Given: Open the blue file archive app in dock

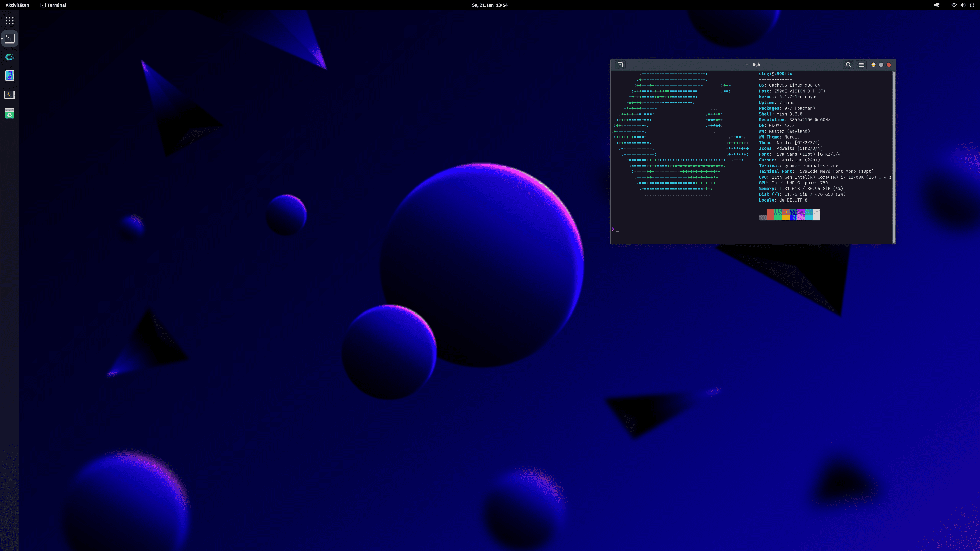Looking at the screenshot, I should 9,76.
